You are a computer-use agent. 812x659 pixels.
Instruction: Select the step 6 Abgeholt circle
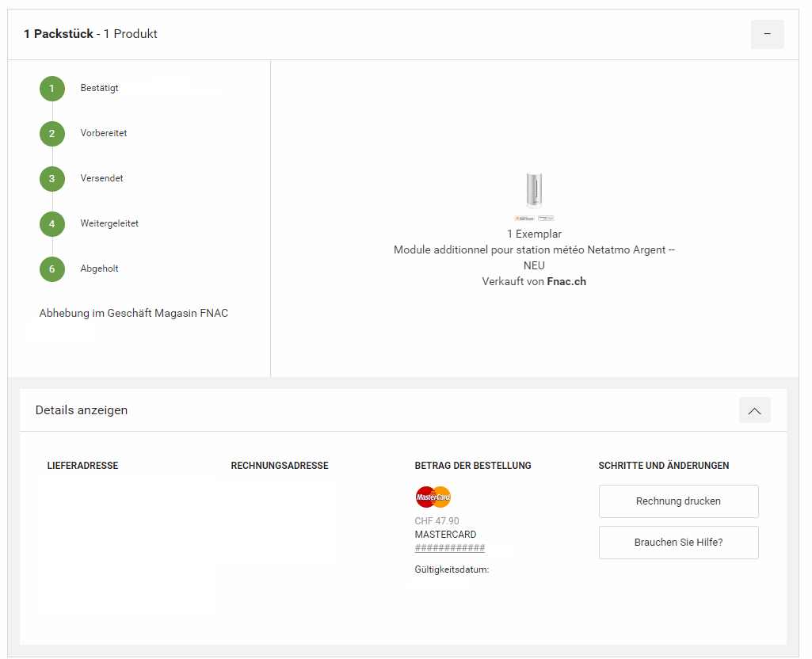tap(52, 269)
